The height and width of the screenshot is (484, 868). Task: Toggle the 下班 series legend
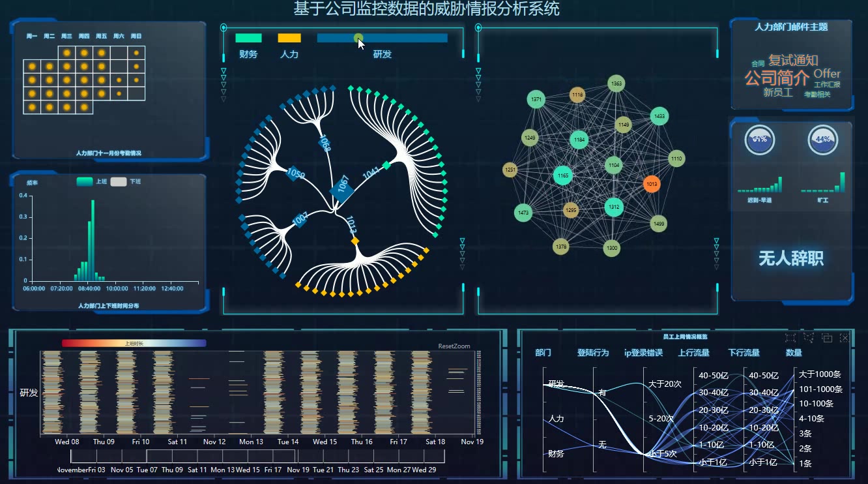[119, 181]
